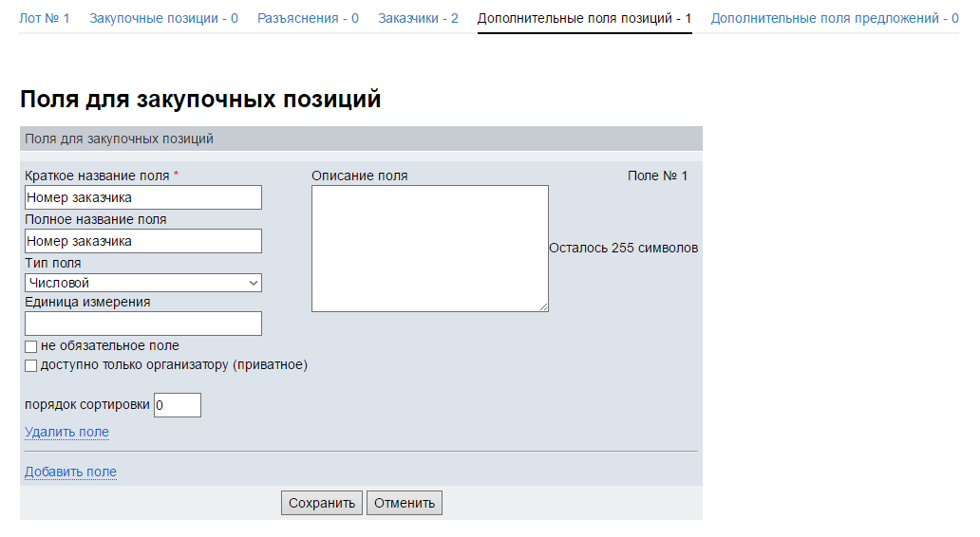Expand the Тип поля dropdown
980x537 pixels.
click(x=142, y=283)
